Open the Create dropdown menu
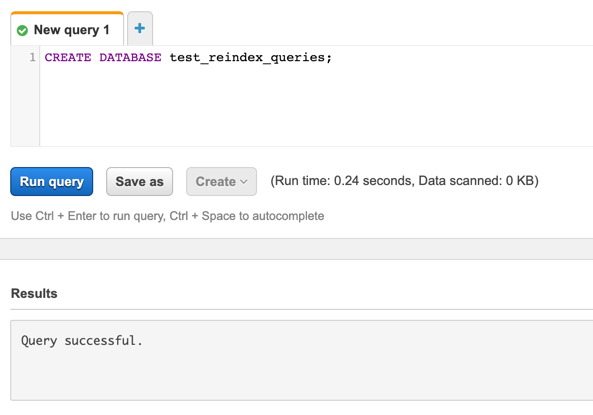This screenshot has width=593, height=415. point(221,182)
